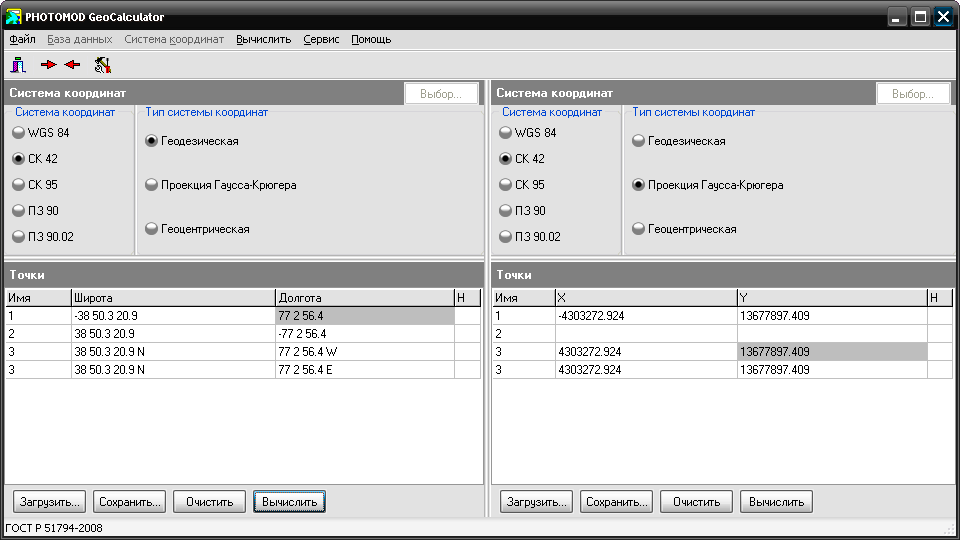This screenshot has height=540, width=960.
Task: Click the exit door toolbar icon
Action: 18,64
